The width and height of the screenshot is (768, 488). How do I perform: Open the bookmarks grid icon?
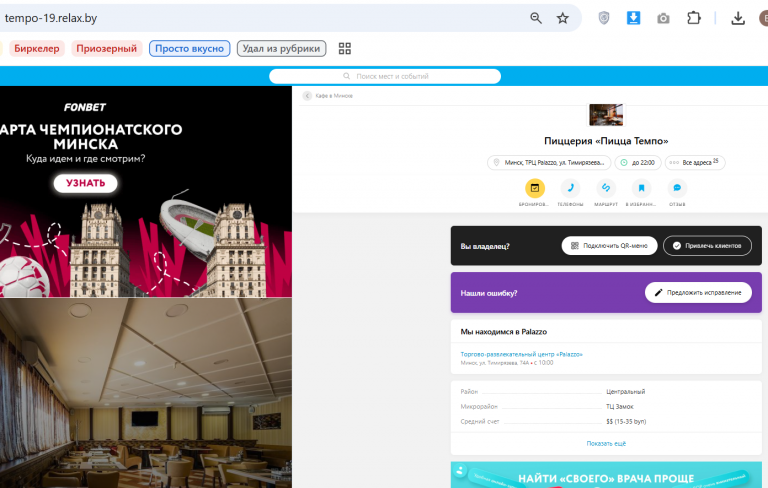pyautogui.click(x=345, y=49)
